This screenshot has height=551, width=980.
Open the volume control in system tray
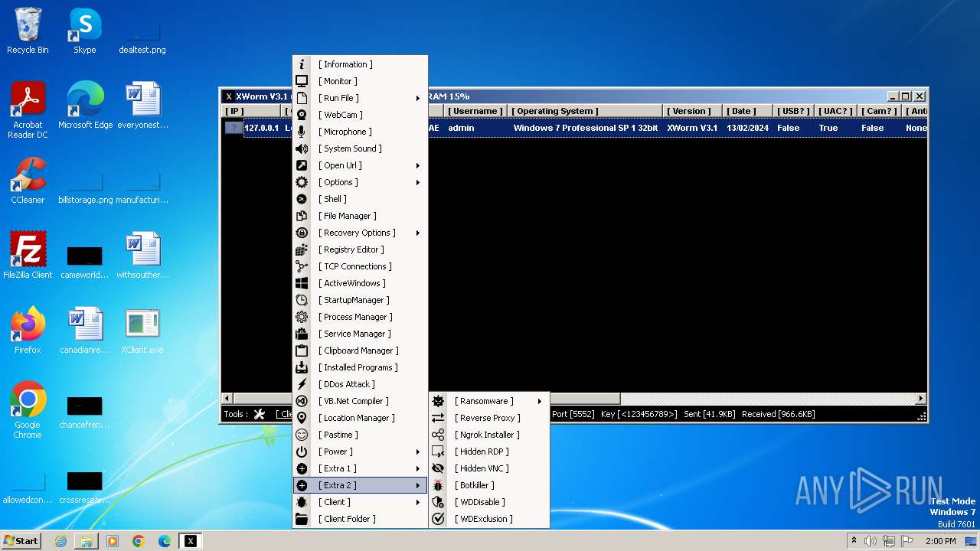click(x=871, y=541)
